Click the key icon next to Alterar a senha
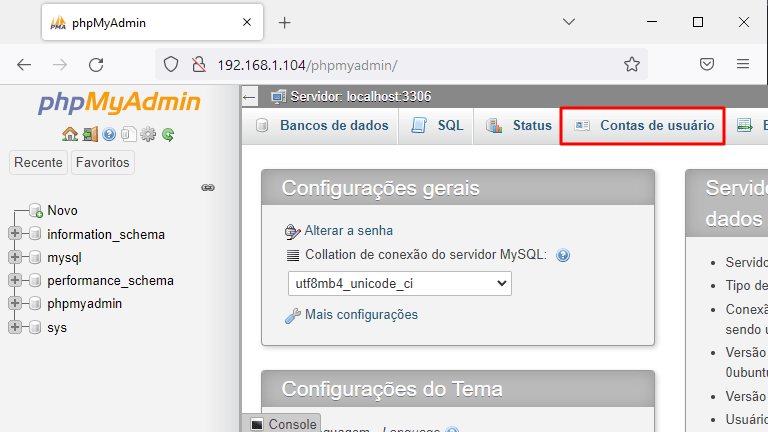The image size is (768, 432). (292, 231)
